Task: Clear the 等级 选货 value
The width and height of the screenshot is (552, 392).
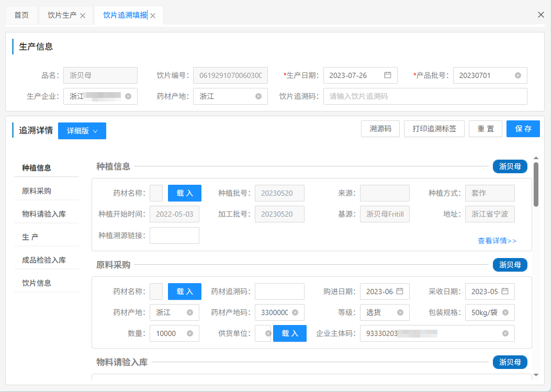Action: click(400, 312)
